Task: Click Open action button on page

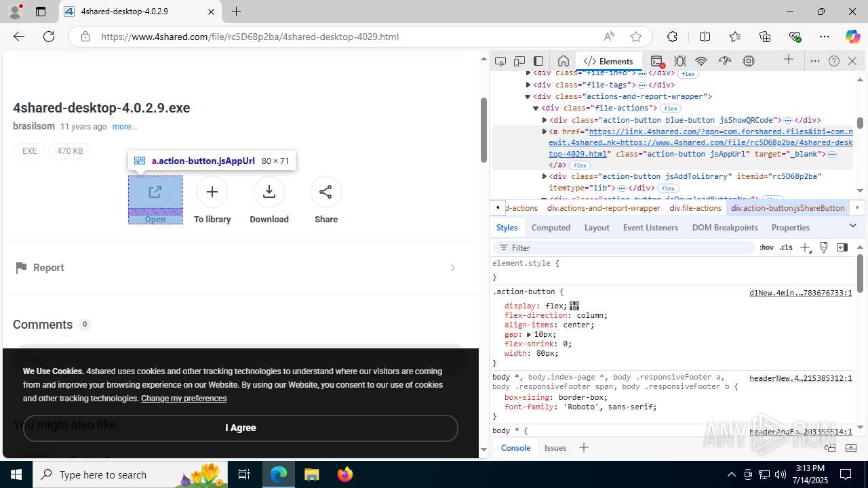Action: point(155,200)
